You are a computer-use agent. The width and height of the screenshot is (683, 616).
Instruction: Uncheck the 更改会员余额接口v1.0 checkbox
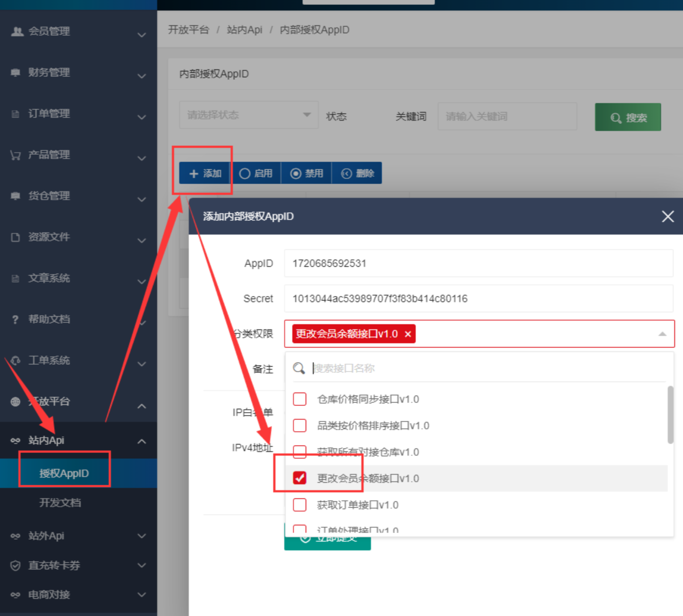pos(300,478)
